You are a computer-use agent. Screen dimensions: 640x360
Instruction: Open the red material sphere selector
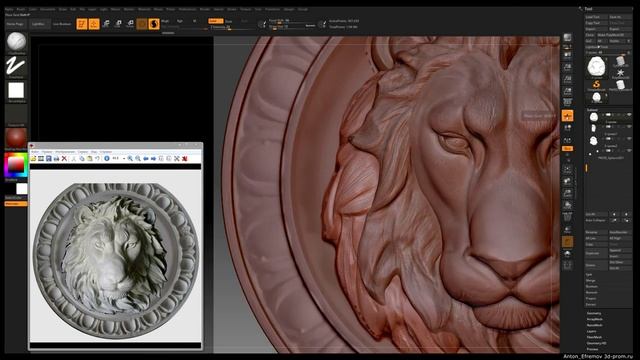pos(16,138)
